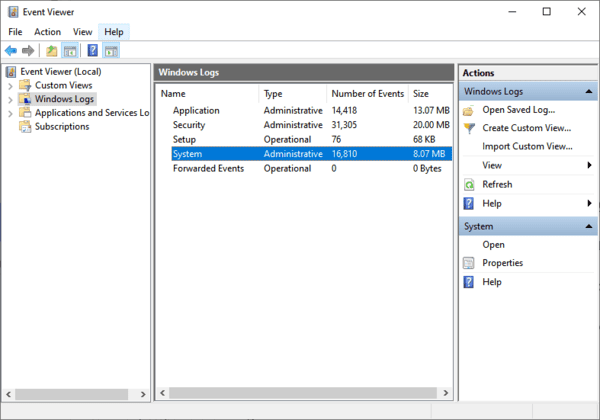Click Open under System actions
This screenshot has width=600, height=420.
493,245
